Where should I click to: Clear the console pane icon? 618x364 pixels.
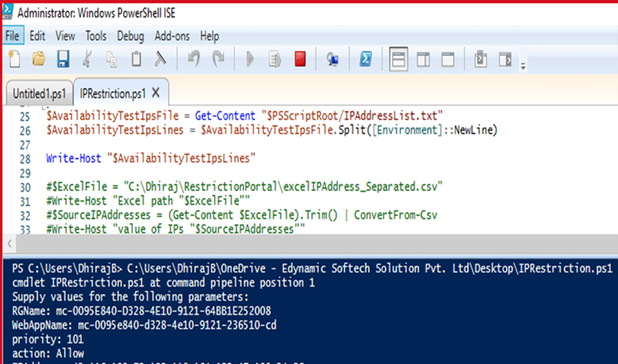tap(160, 59)
